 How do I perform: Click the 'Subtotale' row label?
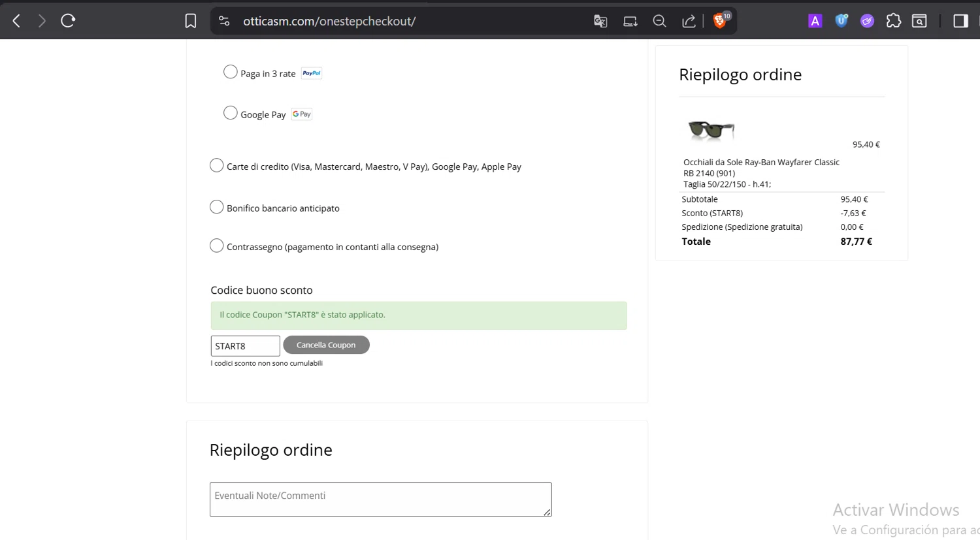pyautogui.click(x=700, y=199)
